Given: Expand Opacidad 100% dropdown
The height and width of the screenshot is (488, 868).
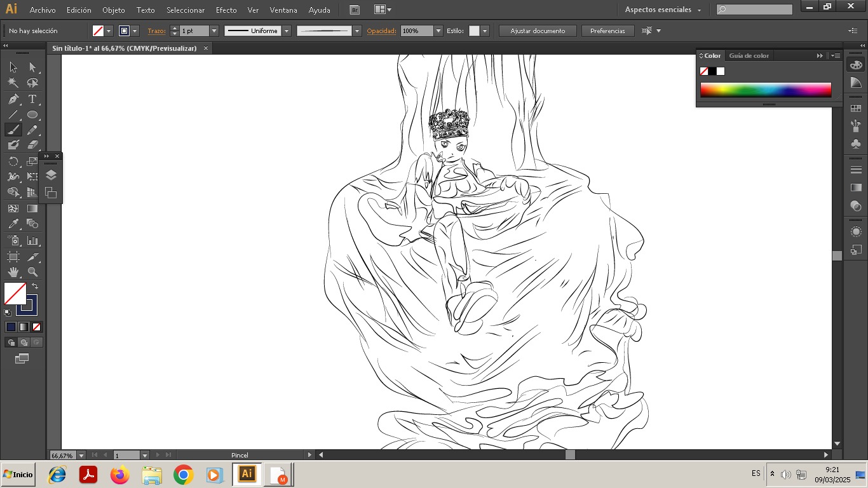Looking at the screenshot, I should (x=438, y=30).
